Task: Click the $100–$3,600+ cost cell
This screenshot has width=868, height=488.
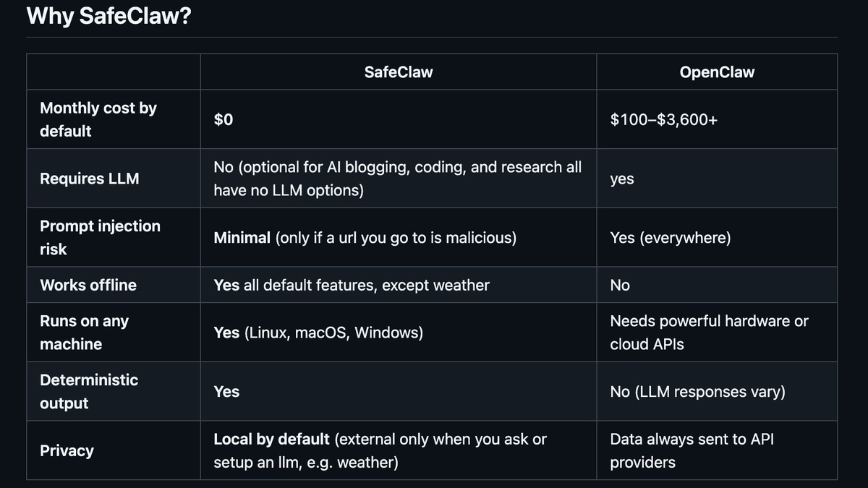Action: click(664, 119)
